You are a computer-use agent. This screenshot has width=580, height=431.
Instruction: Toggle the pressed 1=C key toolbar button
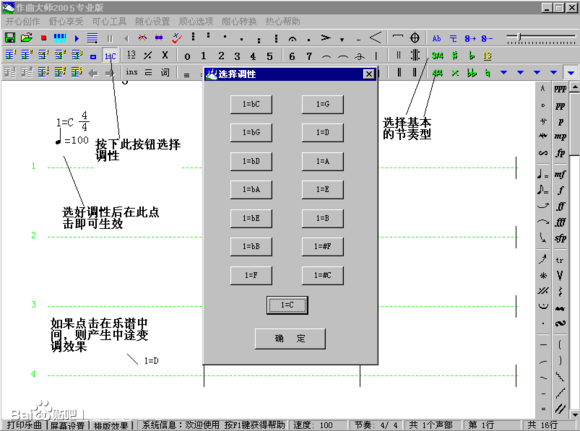(x=110, y=56)
